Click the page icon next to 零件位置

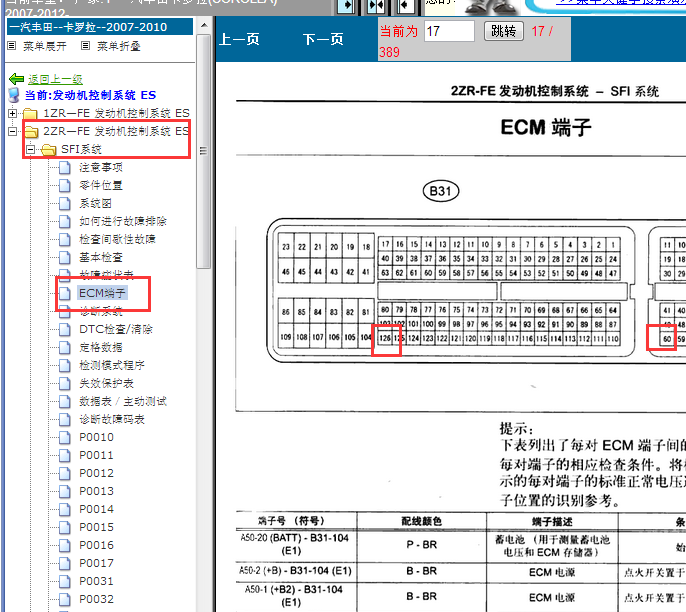point(65,185)
